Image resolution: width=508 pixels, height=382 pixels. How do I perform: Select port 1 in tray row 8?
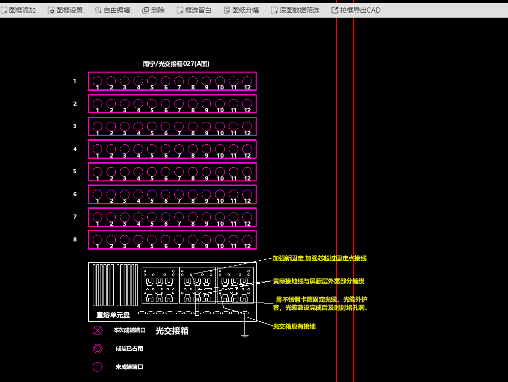[x=97, y=240]
